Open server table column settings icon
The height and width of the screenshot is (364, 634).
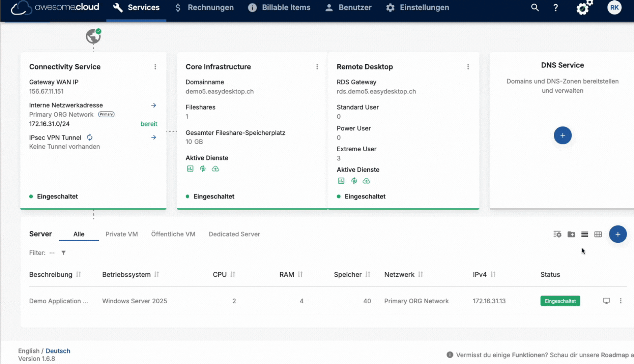click(557, 234)
